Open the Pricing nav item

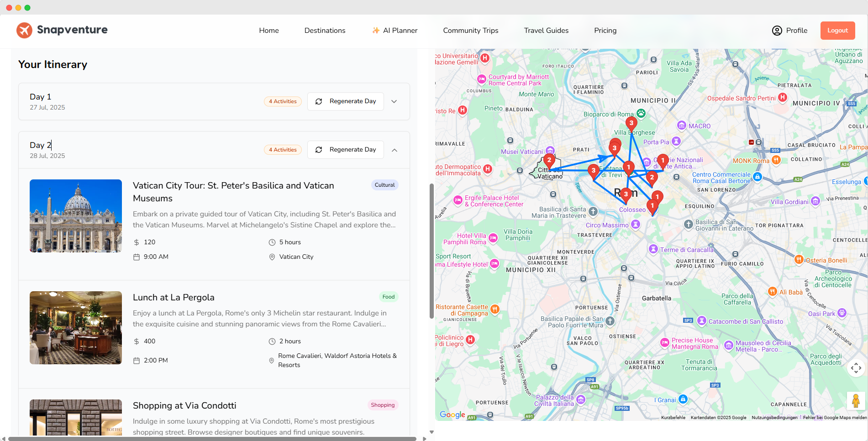(x=605, y=31)
